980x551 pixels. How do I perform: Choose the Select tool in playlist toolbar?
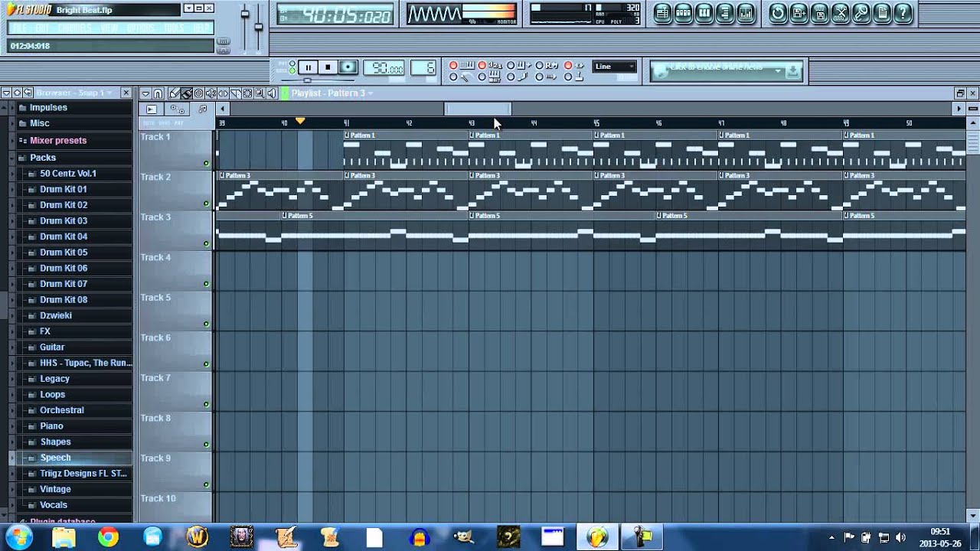tap(248, 93)
